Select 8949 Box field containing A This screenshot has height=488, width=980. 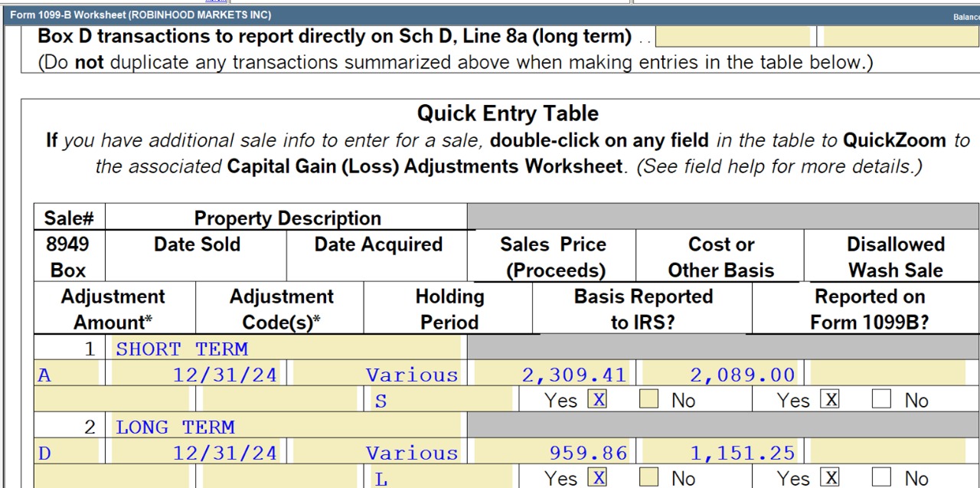[67, 375]
